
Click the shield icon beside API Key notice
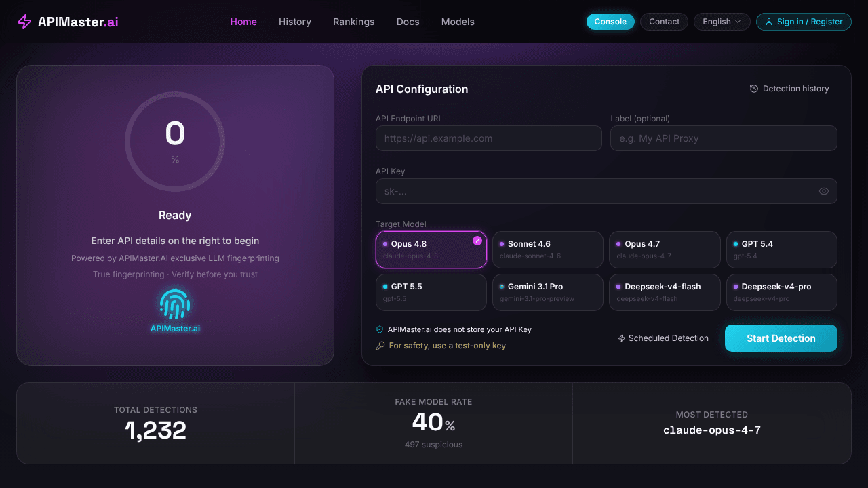pos(380,329)
